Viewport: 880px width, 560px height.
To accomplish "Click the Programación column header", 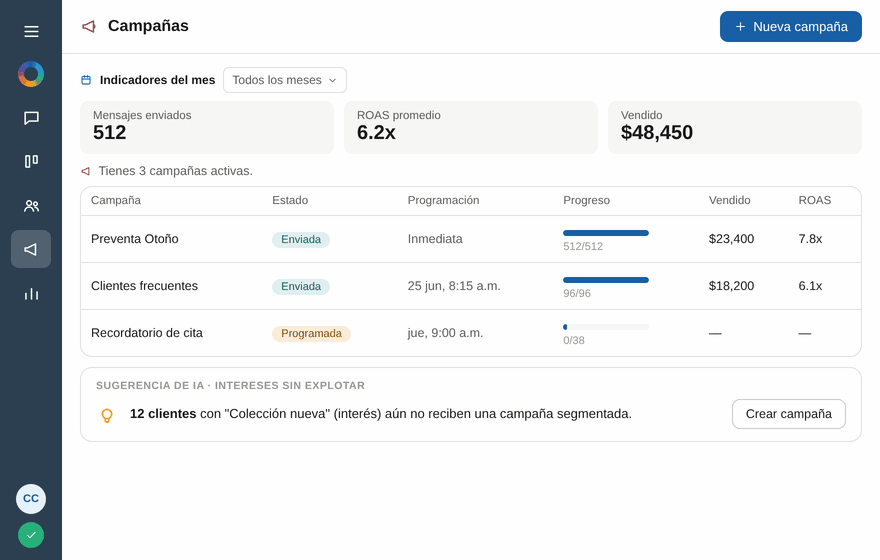I will tap(443, 200).
